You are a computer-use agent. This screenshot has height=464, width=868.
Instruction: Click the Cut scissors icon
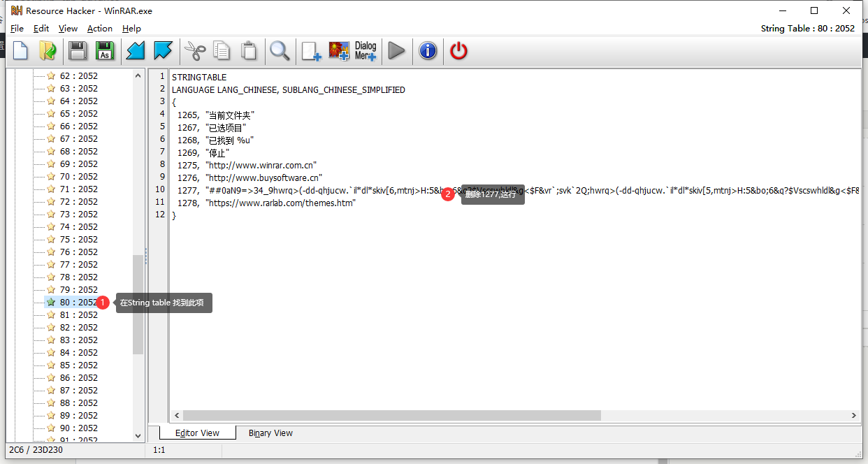click(x=194, y=50)
